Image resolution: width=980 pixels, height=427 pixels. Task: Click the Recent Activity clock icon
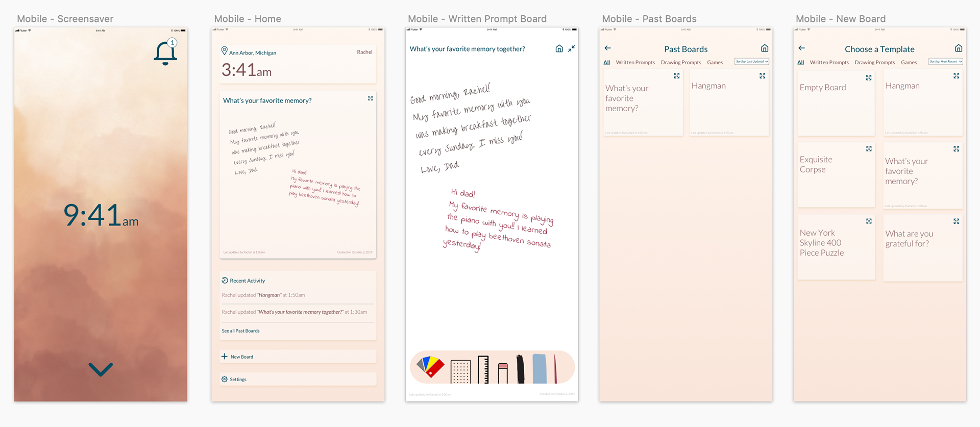pos(225,281)
